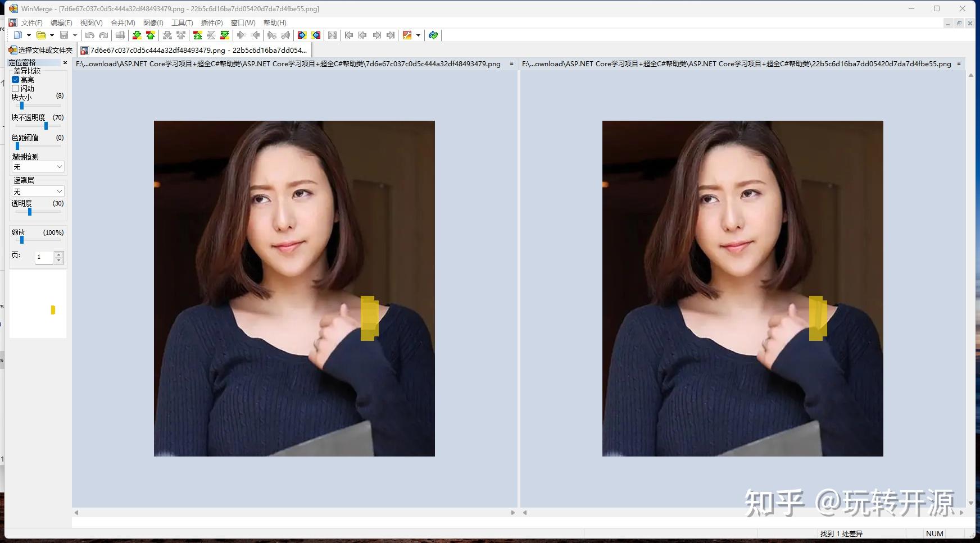This screenshot has height=543, width=980.
Task: Open the 工具(T) menu
Action: click(x=182, y=23)
